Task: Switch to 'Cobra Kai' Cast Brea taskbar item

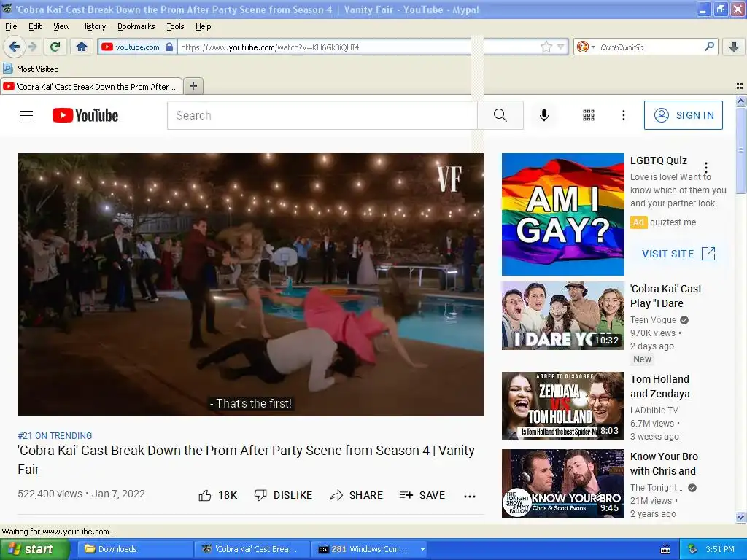Action: 252,549
